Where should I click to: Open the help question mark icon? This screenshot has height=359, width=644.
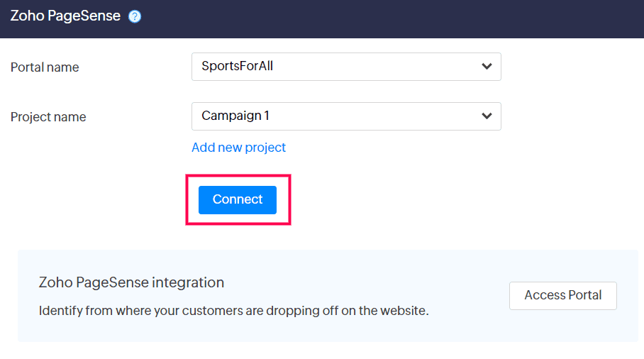coord(135,16)
